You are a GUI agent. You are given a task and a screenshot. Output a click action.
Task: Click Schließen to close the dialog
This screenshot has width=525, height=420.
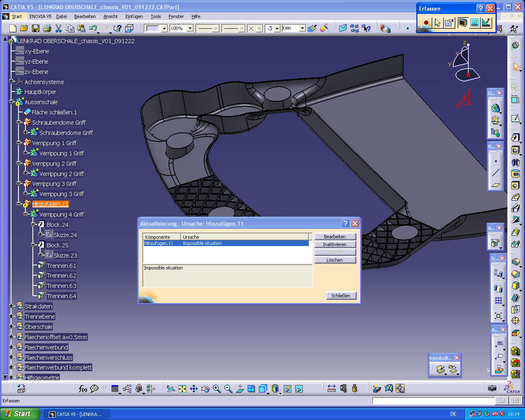341,296
